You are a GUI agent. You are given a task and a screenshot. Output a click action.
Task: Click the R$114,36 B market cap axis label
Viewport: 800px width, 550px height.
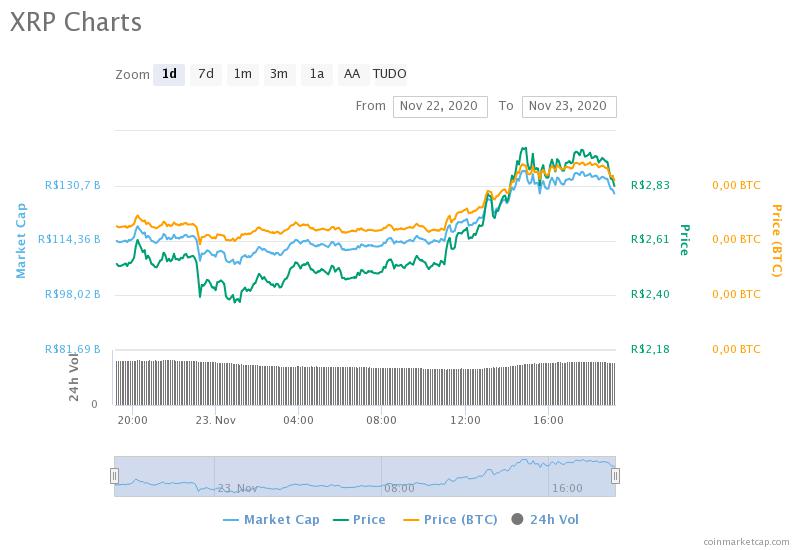tap(69, 239)
